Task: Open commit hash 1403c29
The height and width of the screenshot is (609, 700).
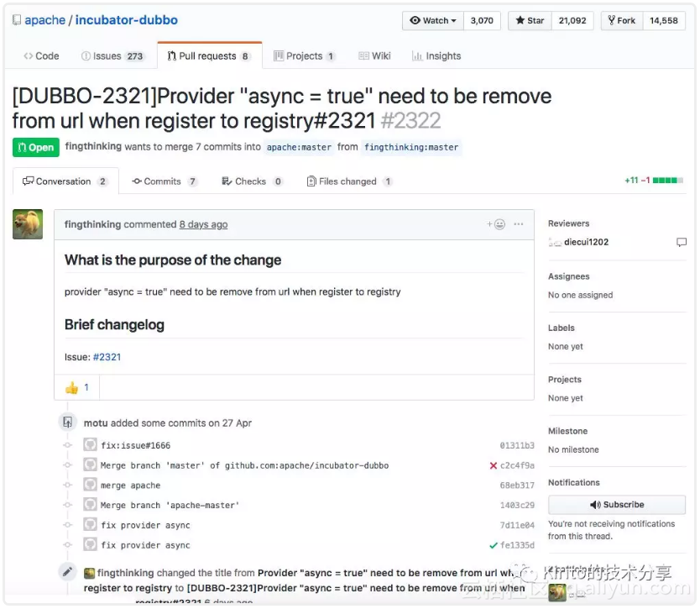Action: (x=517, y=506)
